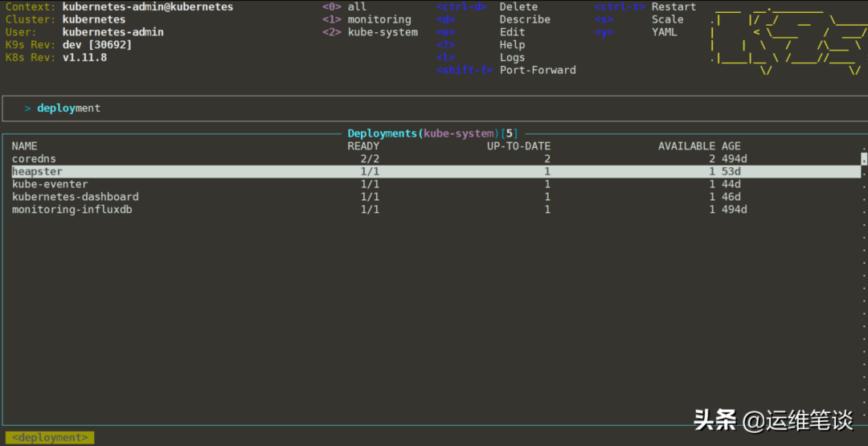The image size is (868, 446).
Task: Click the K9s Rev value dev [30692]
Action: tap(97, 45)
